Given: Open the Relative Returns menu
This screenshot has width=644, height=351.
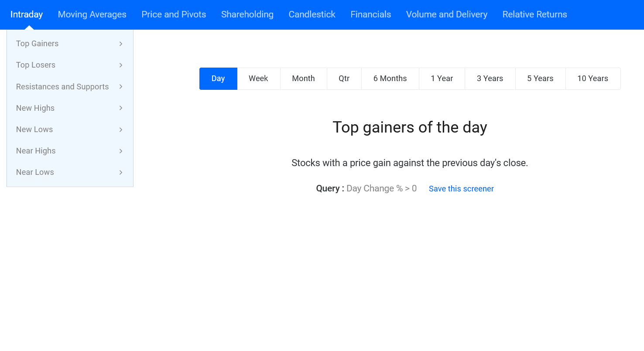Looking at the screenshot, I should point(534,14).
